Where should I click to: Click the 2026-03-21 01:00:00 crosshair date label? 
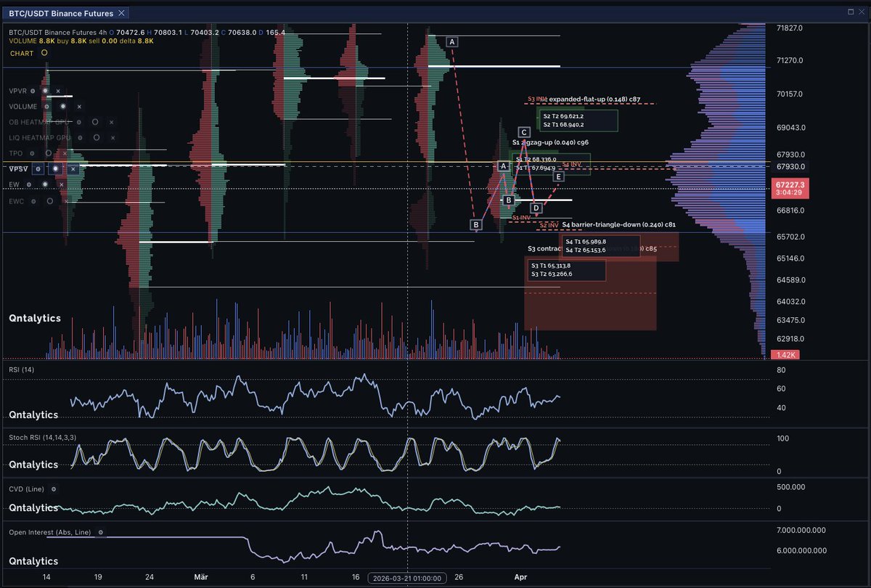tap(406, 578)
